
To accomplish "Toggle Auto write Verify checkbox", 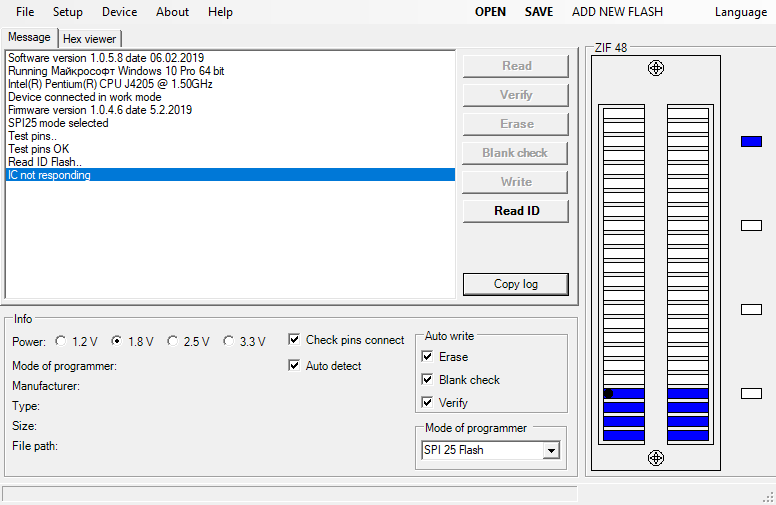I will click(427, 403).
